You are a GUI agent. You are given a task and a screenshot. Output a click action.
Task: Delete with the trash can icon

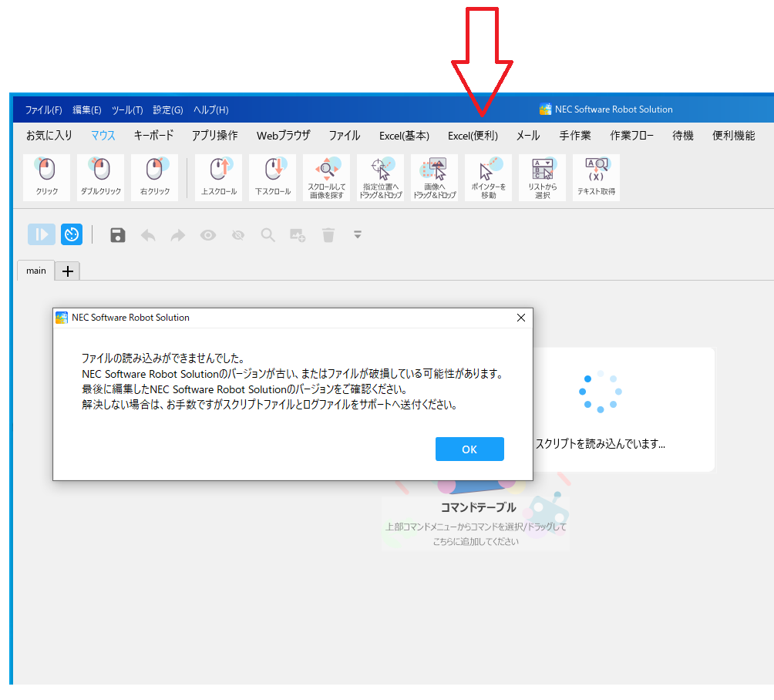pyautogui.click(x=328, y=235)
